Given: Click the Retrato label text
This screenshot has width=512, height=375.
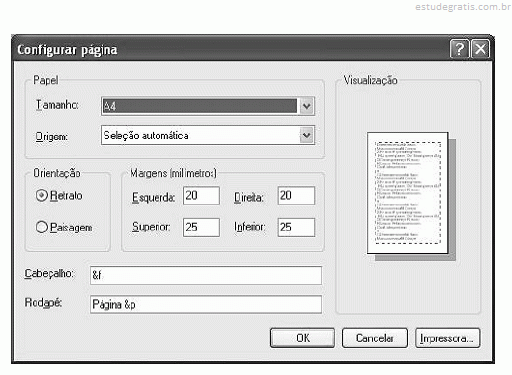Looking at the screenshot, I should coord(66,196).
